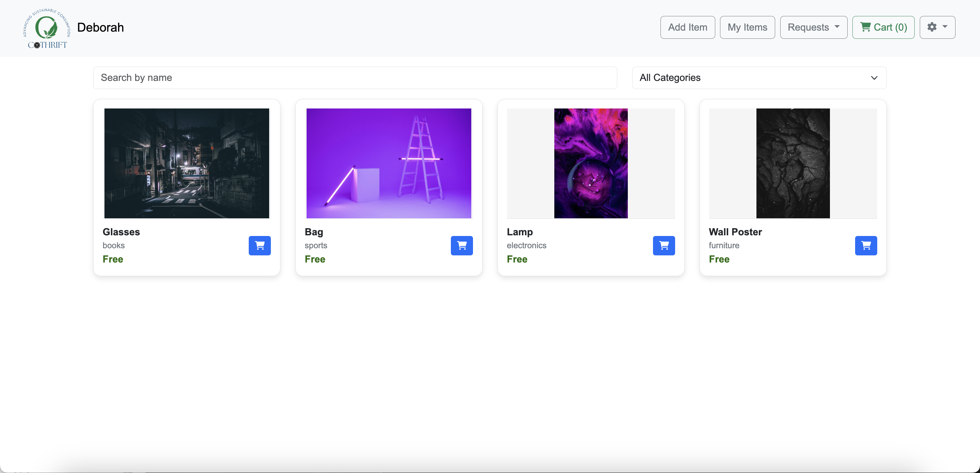Open the settings gear menu

(937, 27)
